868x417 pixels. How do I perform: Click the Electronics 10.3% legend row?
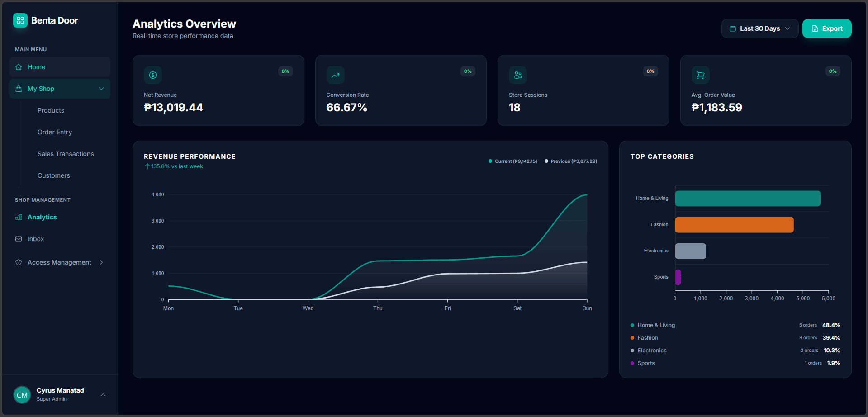point(735,351)
